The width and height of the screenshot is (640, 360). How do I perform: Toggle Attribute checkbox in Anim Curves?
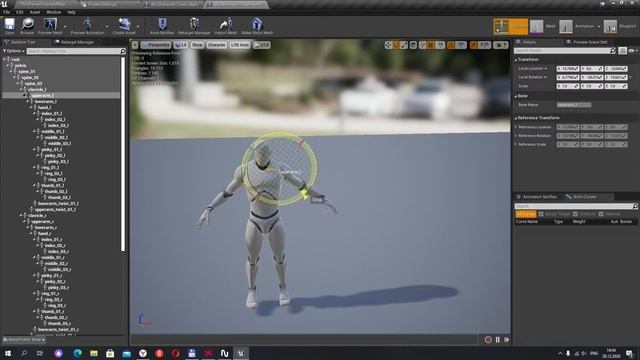(576, 214)
